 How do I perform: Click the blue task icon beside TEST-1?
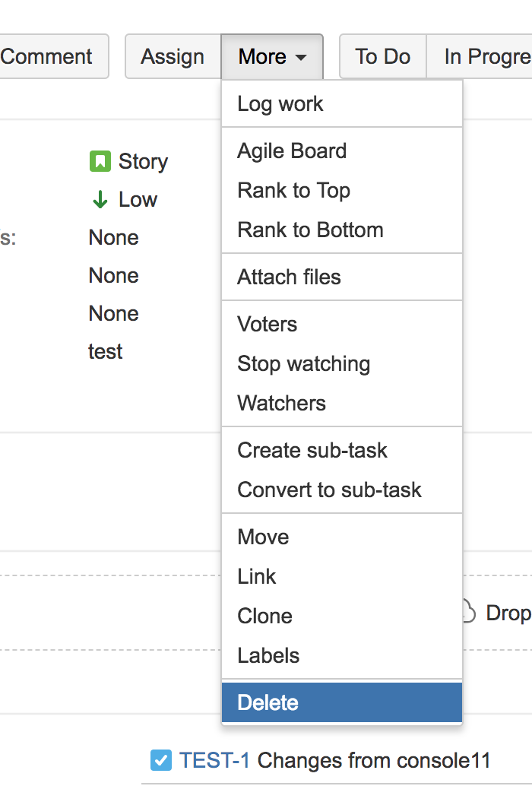161,760
